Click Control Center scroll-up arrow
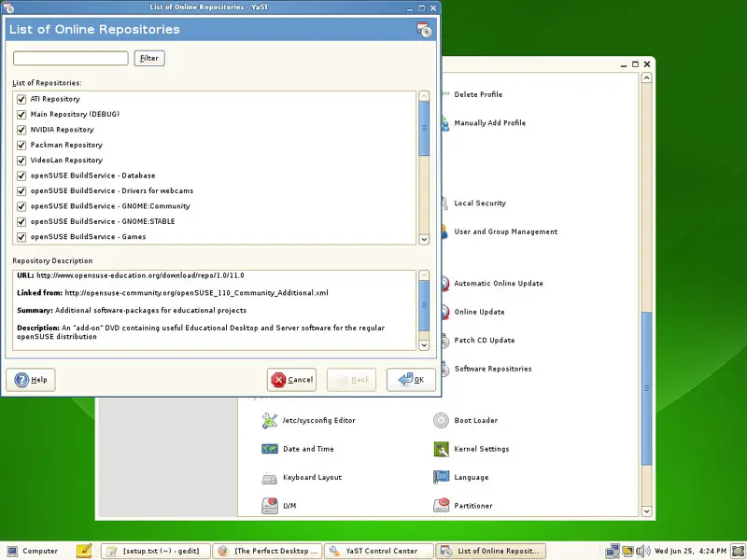 [646, 77]
